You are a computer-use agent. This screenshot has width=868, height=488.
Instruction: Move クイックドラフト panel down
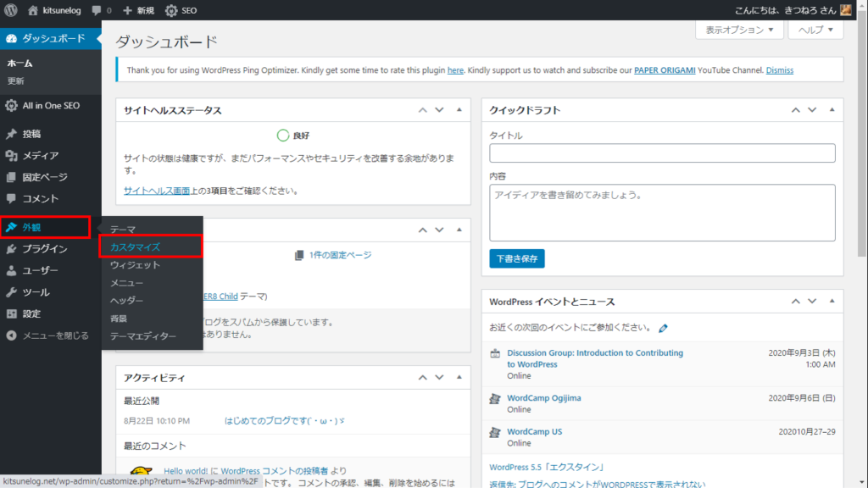(x=811, y=110)
